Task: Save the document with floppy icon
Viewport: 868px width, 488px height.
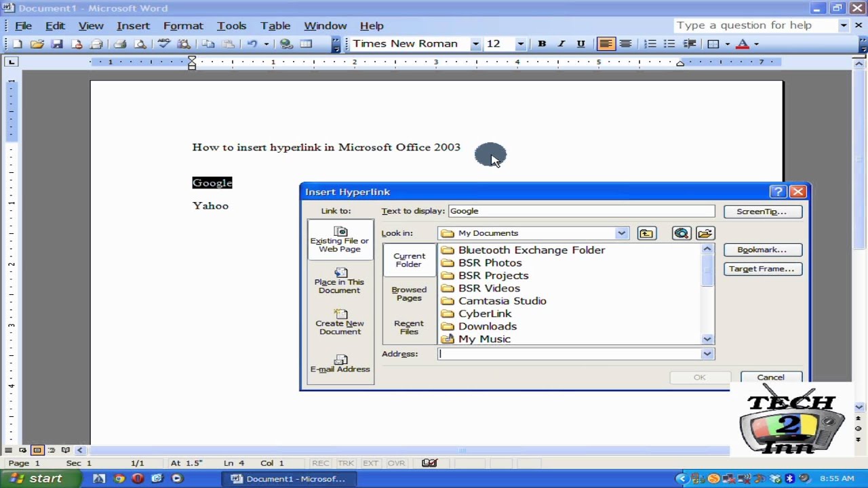Action: pos(57,44)
